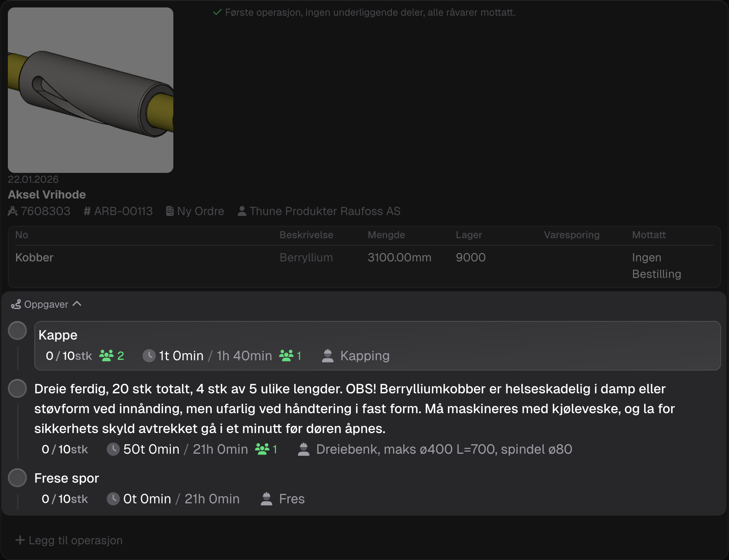Click the part number icon beside 7608303
Screen dimensions: 729x560
(13, 211)
